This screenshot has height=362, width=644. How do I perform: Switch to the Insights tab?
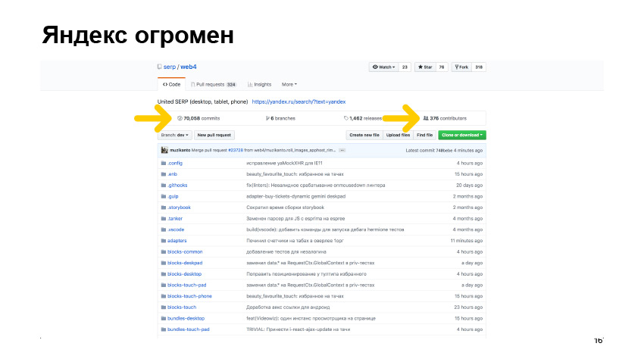point(259,85)
